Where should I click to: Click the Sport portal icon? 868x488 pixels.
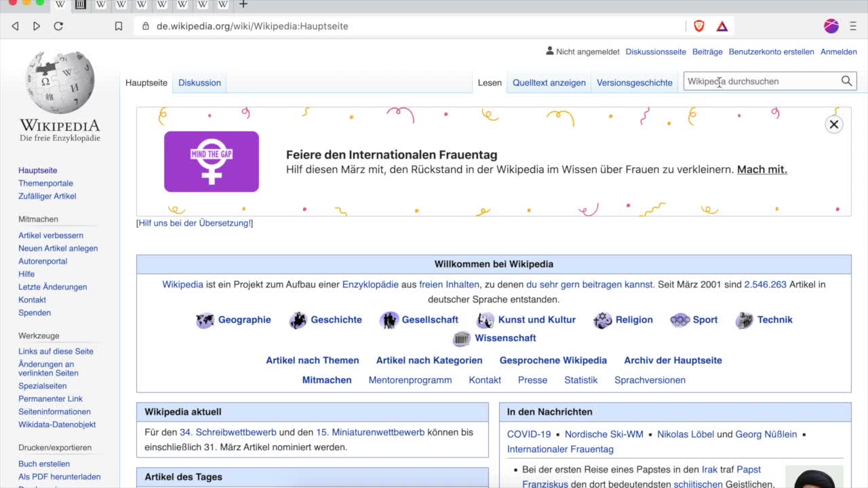(679, 321)
